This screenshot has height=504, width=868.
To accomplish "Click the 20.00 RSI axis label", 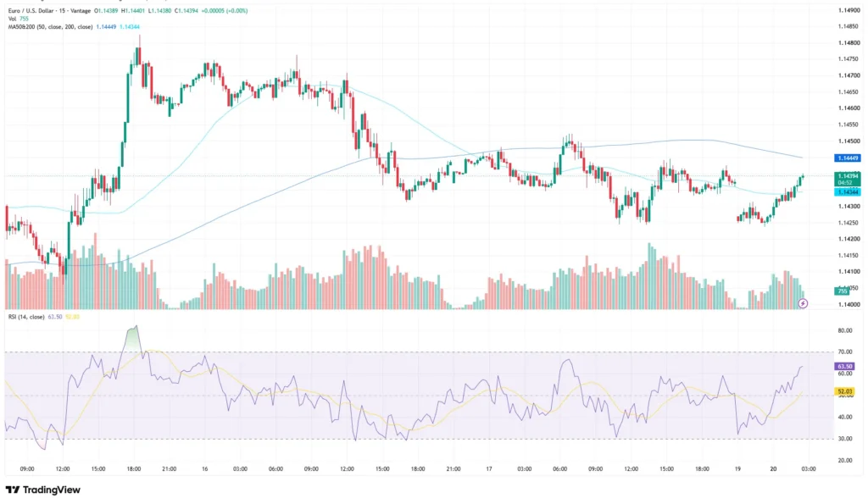I will tap(845, 460).
